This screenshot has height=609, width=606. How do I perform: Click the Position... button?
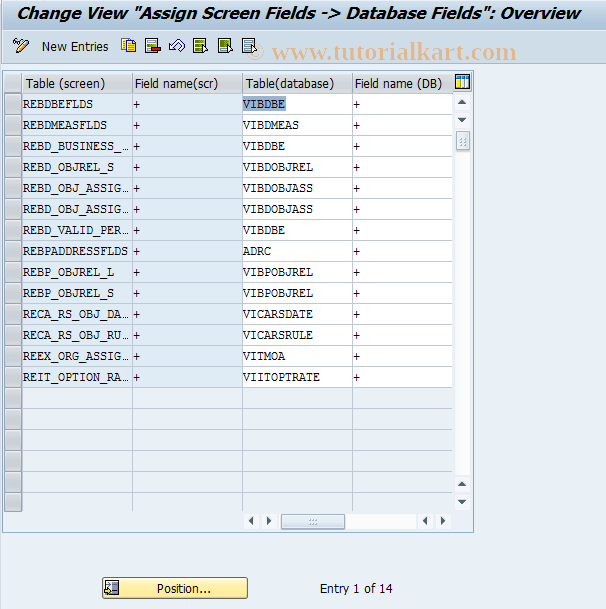(175, 588)
